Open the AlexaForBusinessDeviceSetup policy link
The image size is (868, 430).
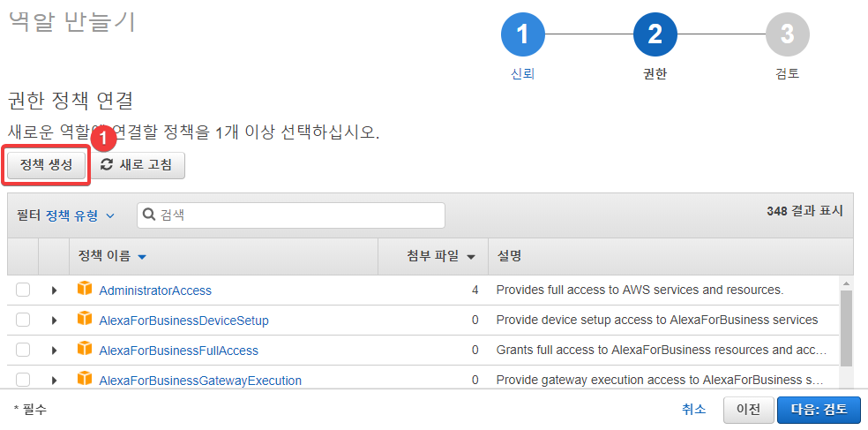click(x=183, y=321)
